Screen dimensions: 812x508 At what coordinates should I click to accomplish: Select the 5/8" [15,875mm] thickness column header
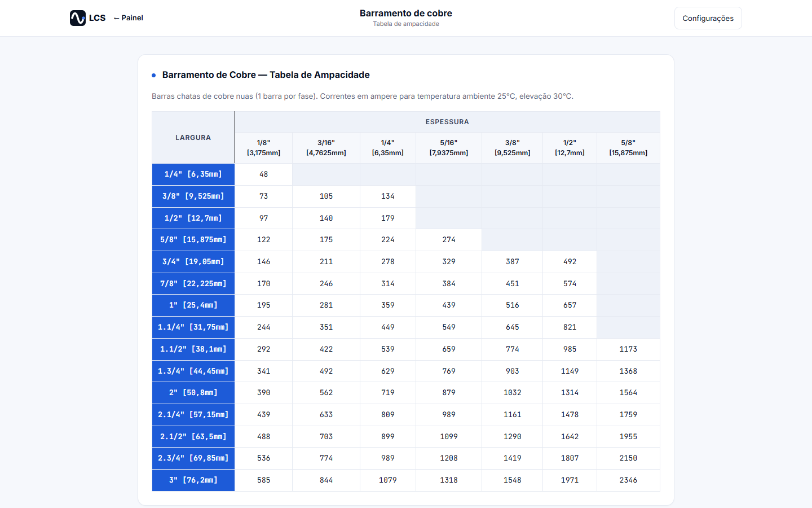click(x=628, y=148)
